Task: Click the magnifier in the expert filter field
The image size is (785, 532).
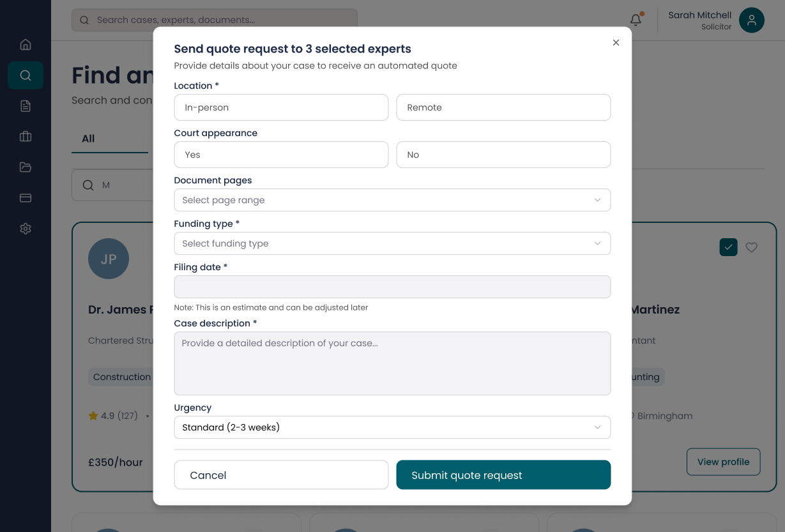Action: click(x=88, y=185)
